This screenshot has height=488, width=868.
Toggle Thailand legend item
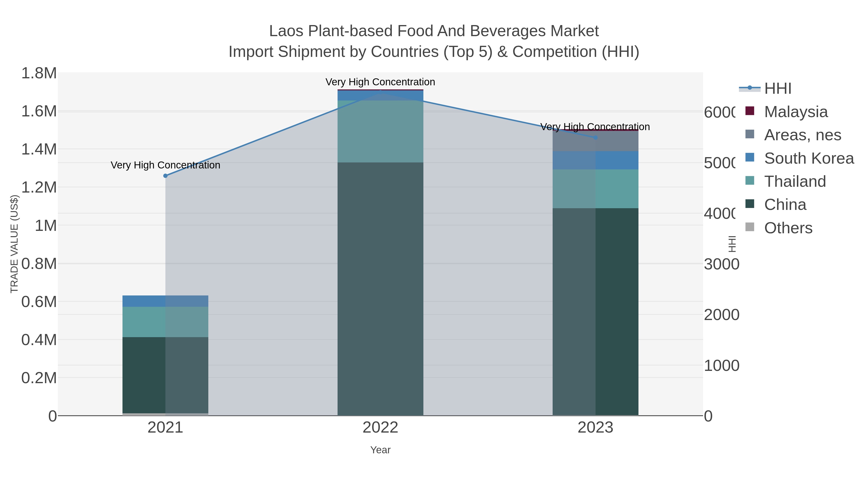coord(785,181)
